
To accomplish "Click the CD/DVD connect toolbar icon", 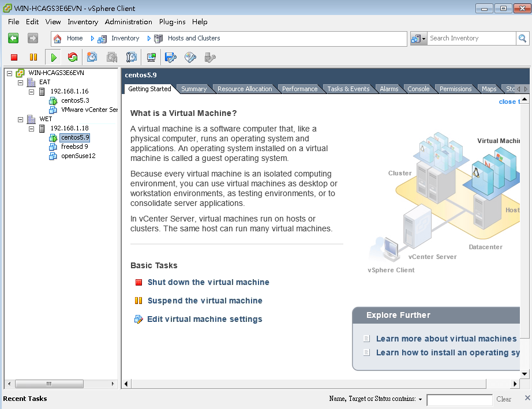I will pyautogui.click(x=190, y=57).
